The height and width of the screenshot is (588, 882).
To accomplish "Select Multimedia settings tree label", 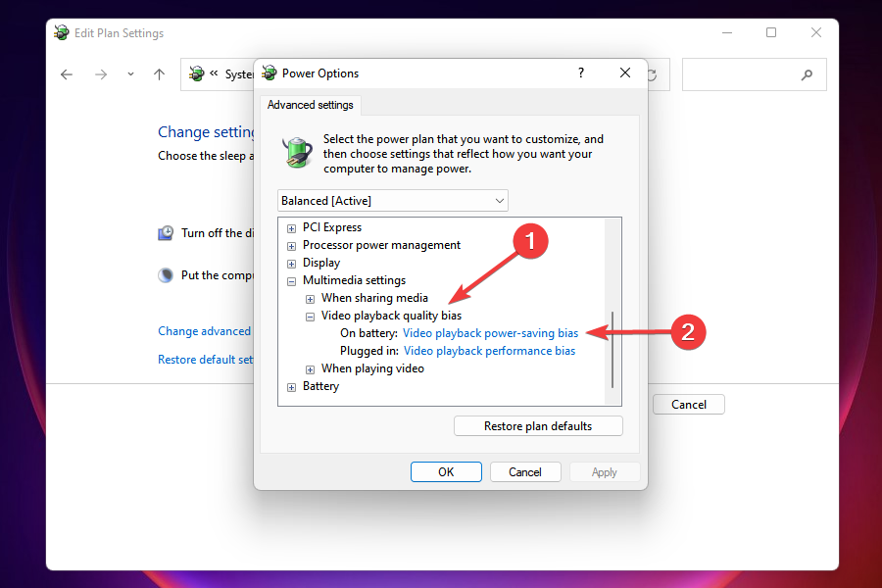I will pos(354,280).
